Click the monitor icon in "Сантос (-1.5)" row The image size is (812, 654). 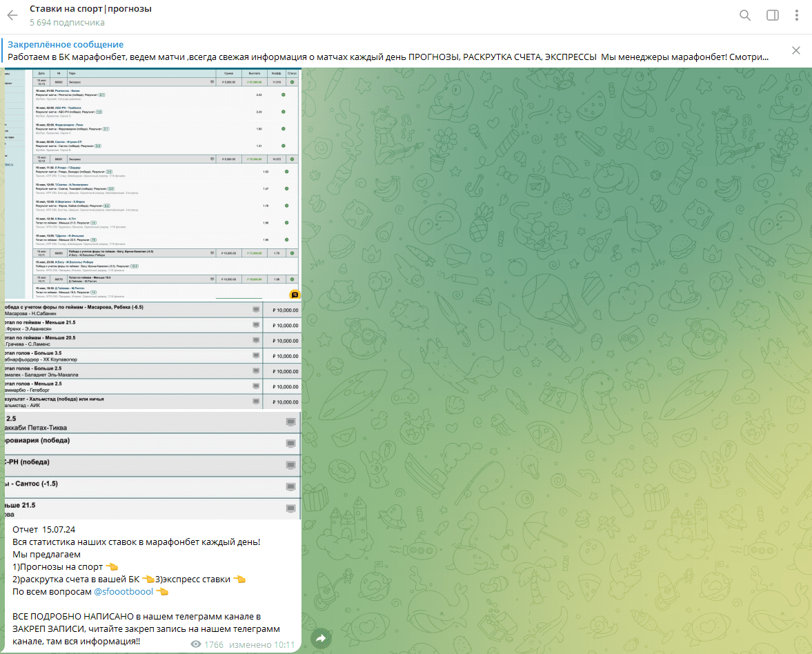290,486
